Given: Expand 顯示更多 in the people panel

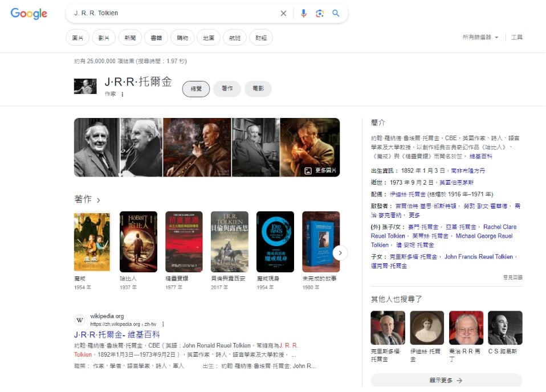Looking at the screenshot, I should pyautogui.click(x=446, y=379).
